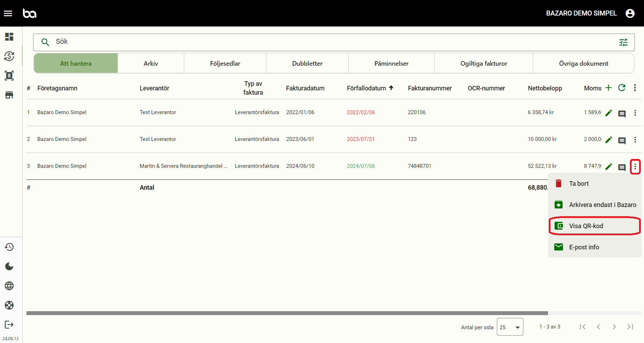Screen dimensions: 644x343
Task: Edit invoice 123 with pencil icon
Action: click(609, 140)
